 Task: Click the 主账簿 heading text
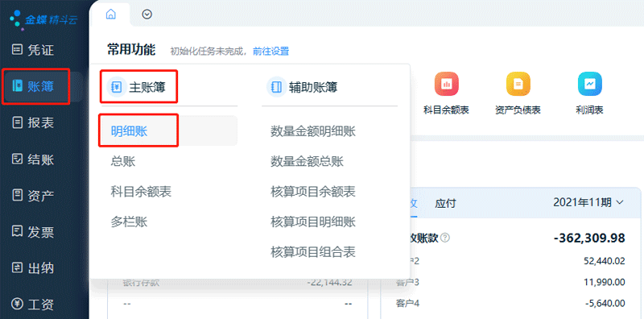pos(147,87)
